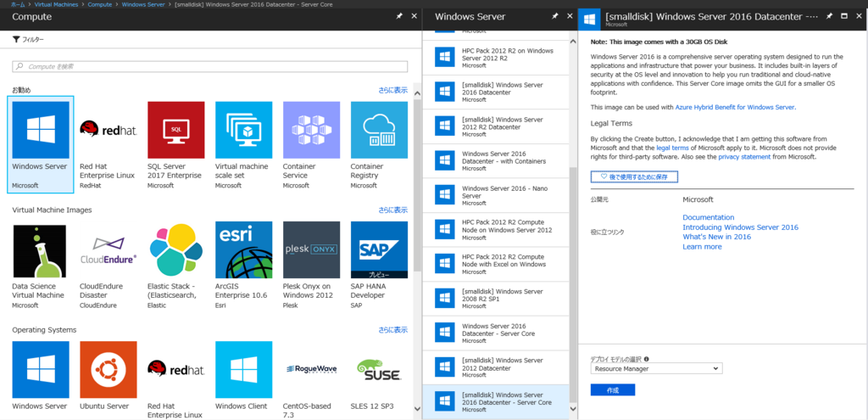Screen dimensions: 868x420
Task: Select the Elastic Stack image tile
Action: tap(176, 265)
